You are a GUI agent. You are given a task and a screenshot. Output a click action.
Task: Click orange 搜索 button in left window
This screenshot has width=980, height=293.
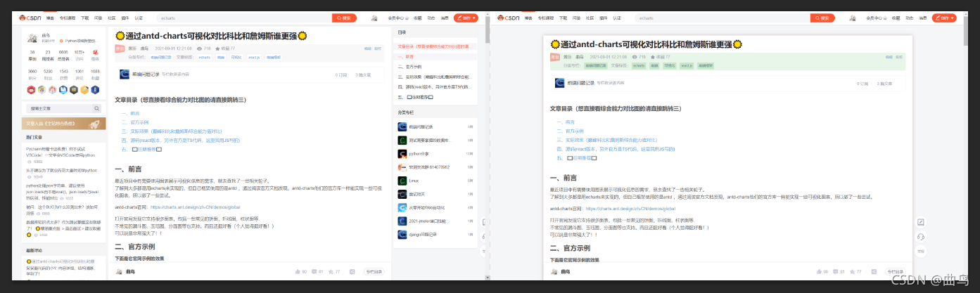(x=345, y=18)
